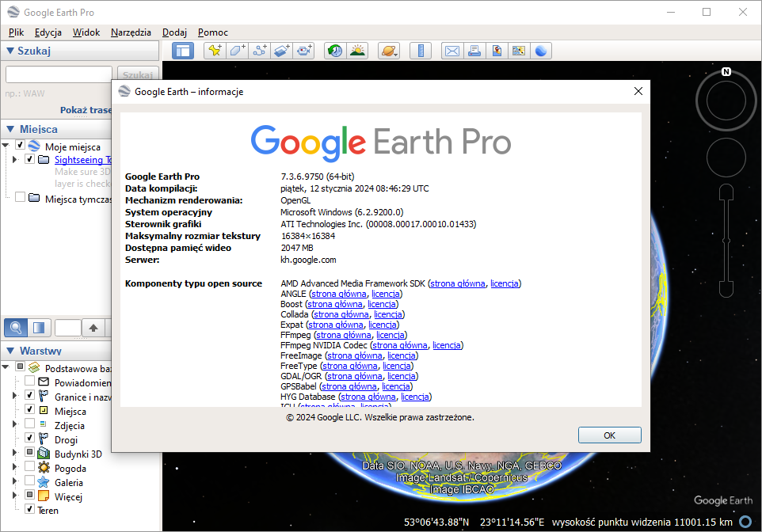This screenshot has height=532, width=762.
Task: Enable the Powiadomienia layer checkbox
Action: [x=29, y=381]
